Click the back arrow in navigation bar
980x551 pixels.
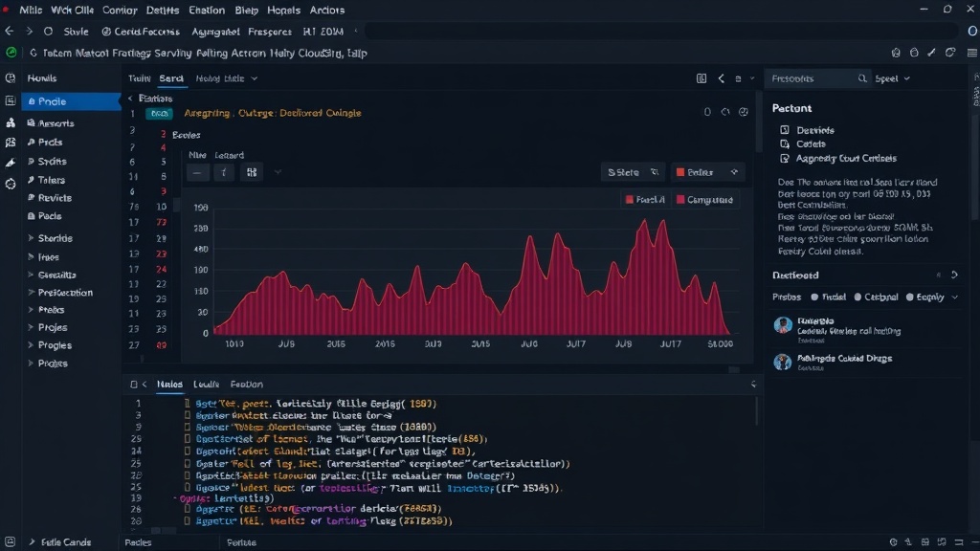tap(10, 32)
